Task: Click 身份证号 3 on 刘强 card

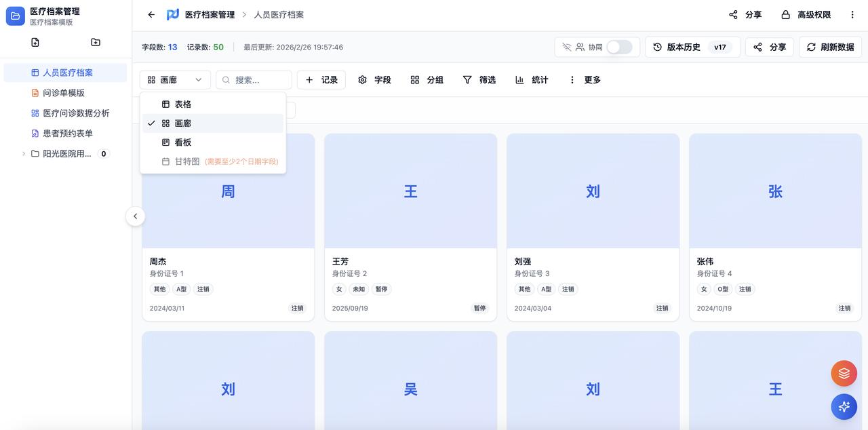Action: pyautogui.click(x=532, y=273)
